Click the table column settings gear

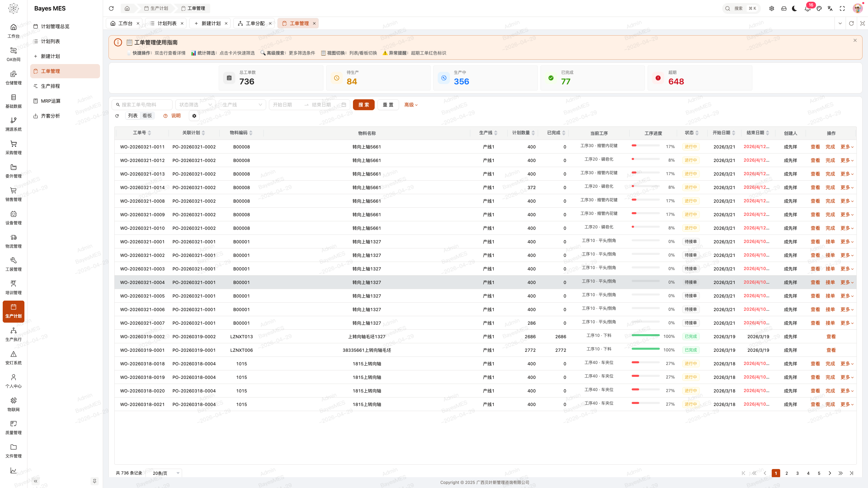coord(194,116)
